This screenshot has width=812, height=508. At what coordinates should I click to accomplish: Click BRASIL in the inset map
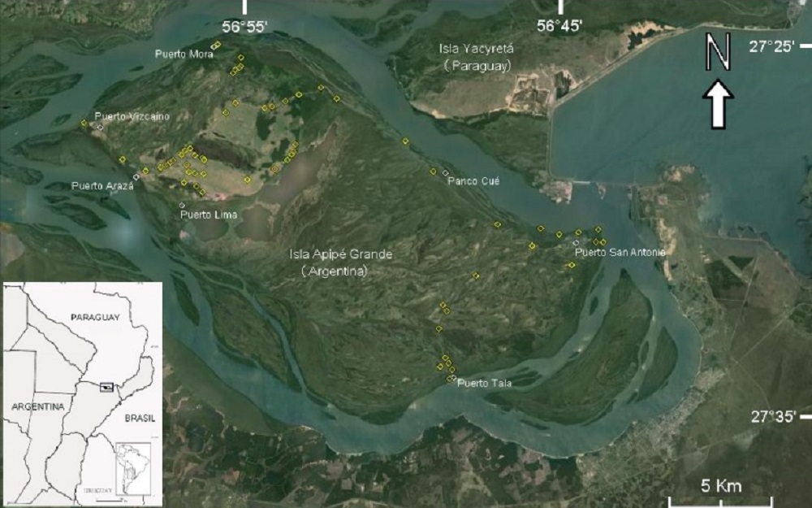point(140,419)
